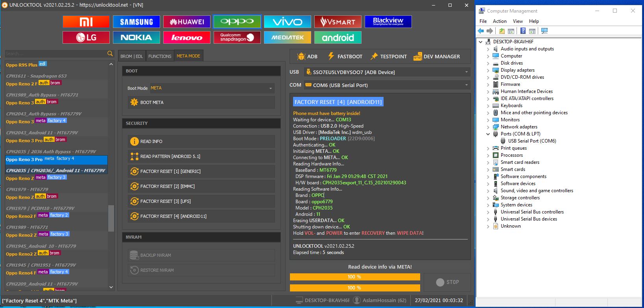This screenshot has width=644, height=308.
Task: Select the OPPO brand tile
Action: tap(237, 22)
